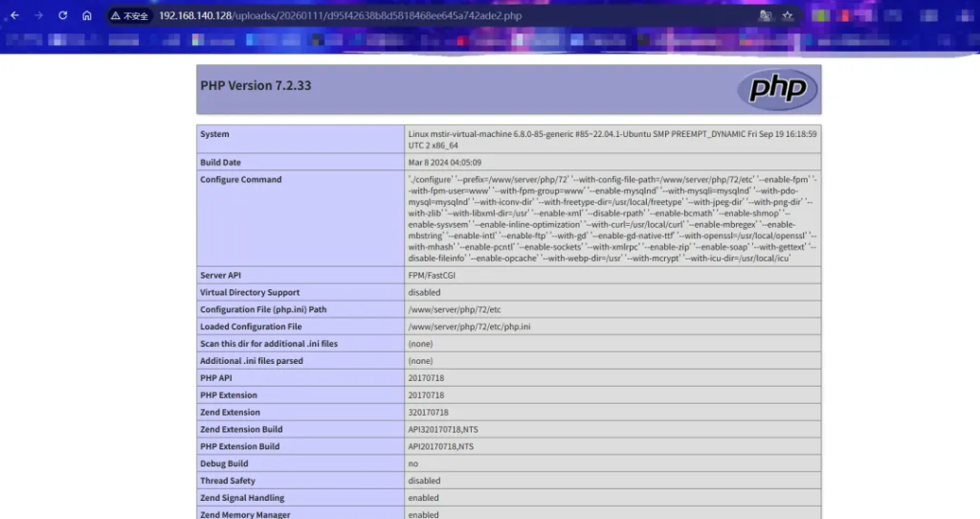The width and height of the screenshot is (980, 519).
Task: Click the Virtual Directory Support label
Action: coord(250,293)
